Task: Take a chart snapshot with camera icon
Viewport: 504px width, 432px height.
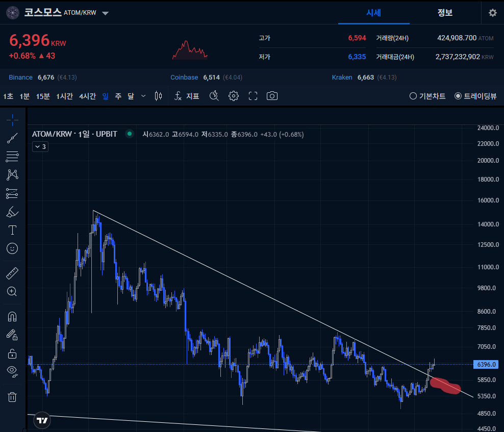Action: (x=272, y=96)
